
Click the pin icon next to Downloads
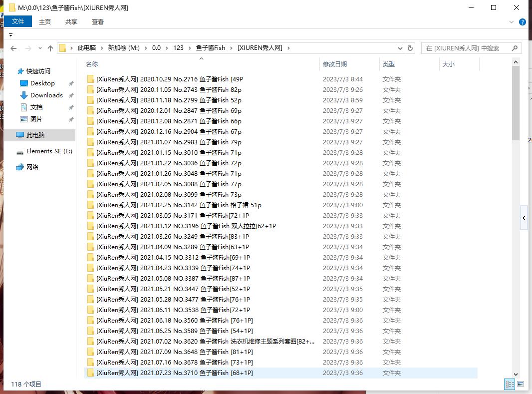pos(71,95)
